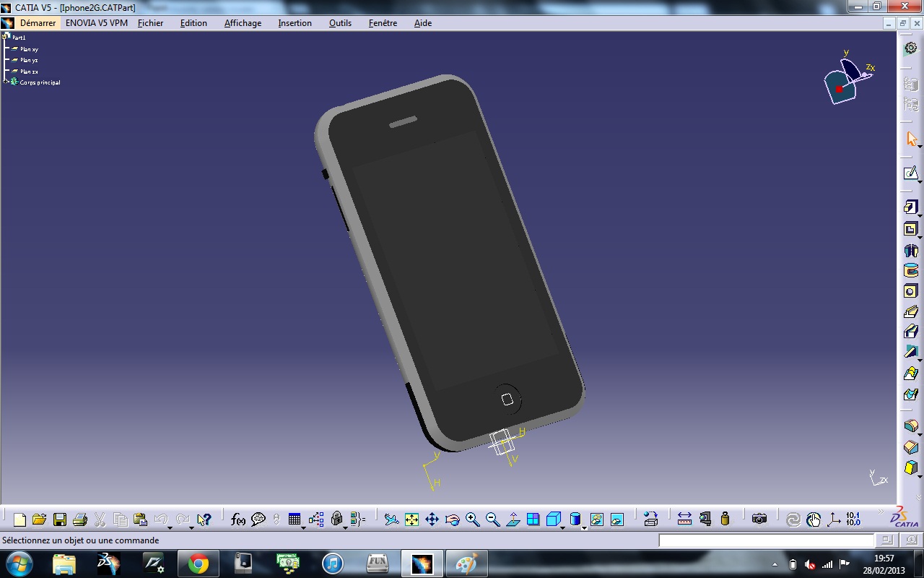Click the Measure Inertia weight icon
This screenshot has width=924, height=578.
coord(725,519)
